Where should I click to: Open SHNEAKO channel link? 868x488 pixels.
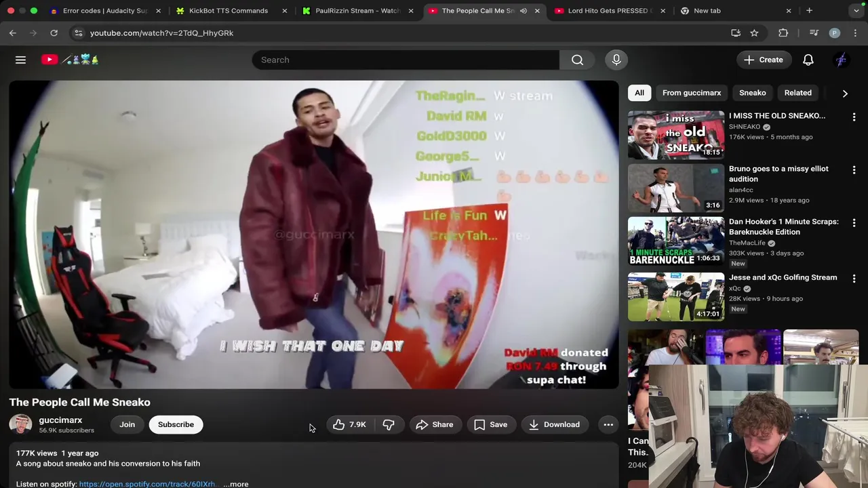(745, 127)
